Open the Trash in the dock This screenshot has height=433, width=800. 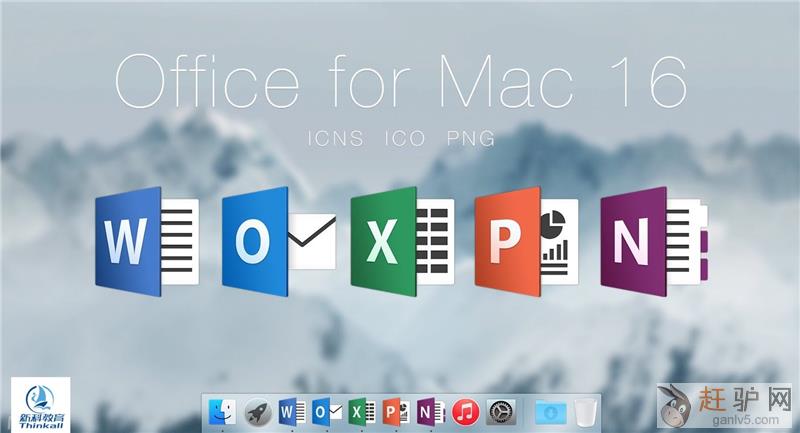pyautogui.click(x=585, y=411)
